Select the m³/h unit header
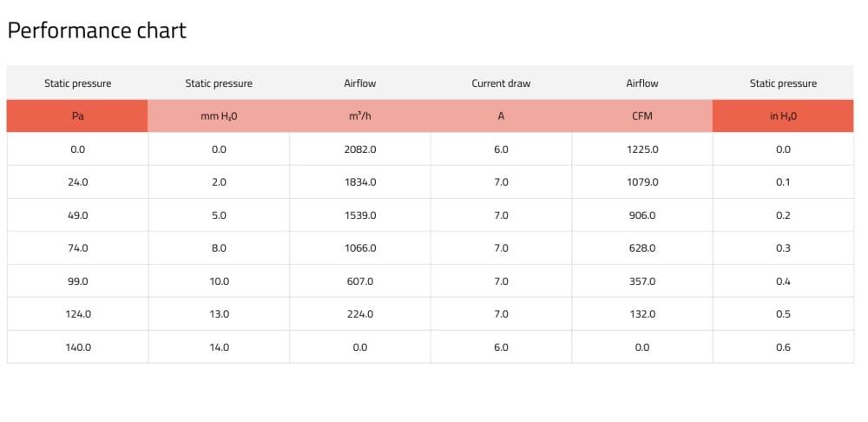868x422 pixels. coord(360,116)
